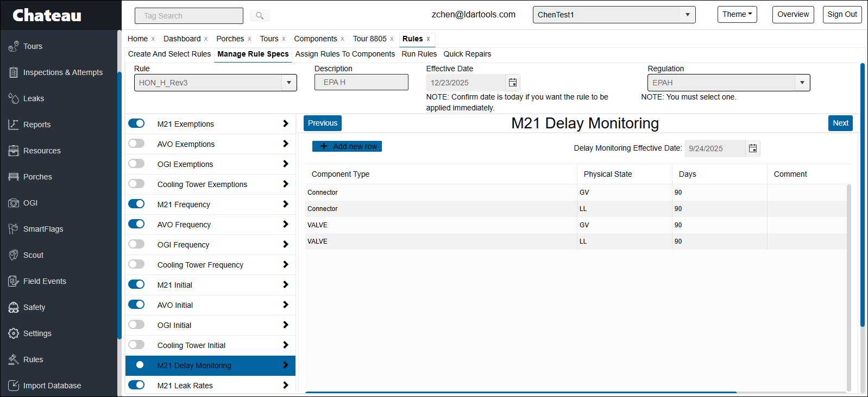Go to OGI camera section in sidebar
The height and width of the screenshot is (397, 868).
[30, 203]
